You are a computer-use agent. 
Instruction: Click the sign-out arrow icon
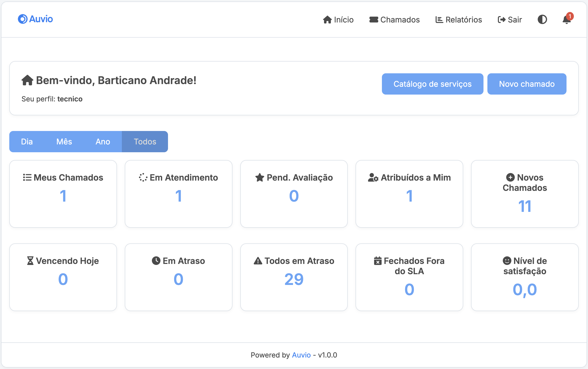[502, 20]
